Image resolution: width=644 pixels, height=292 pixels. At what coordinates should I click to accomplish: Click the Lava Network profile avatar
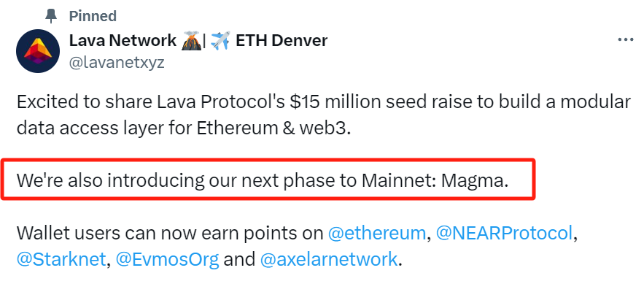[x=38, y=51]
